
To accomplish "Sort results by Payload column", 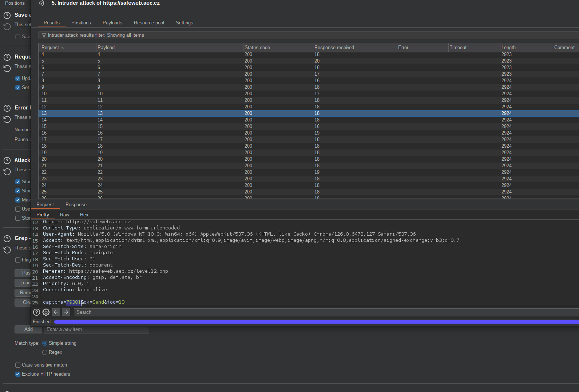I will coord(170,48).
